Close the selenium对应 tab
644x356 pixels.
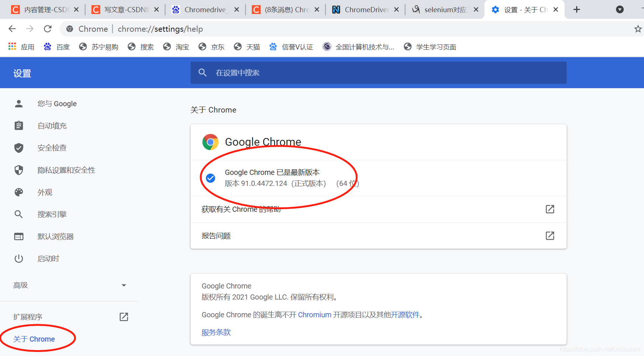pyautogui.click(x=476, y=10)
